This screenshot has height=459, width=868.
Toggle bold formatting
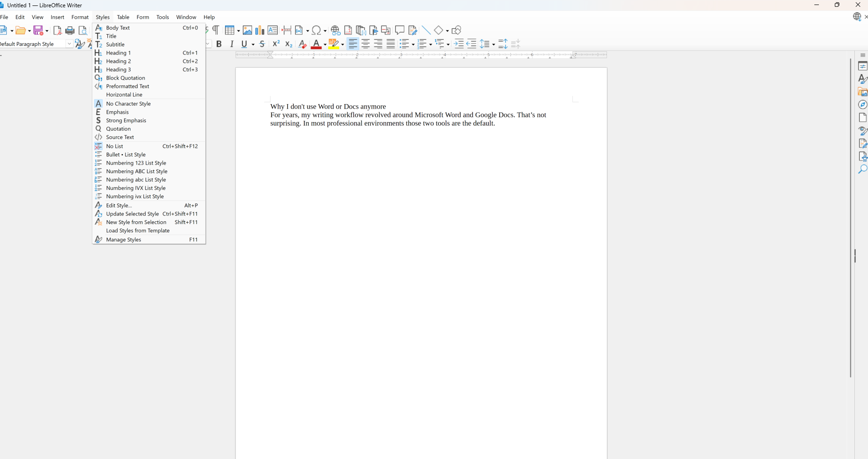[x=219, y=44]
